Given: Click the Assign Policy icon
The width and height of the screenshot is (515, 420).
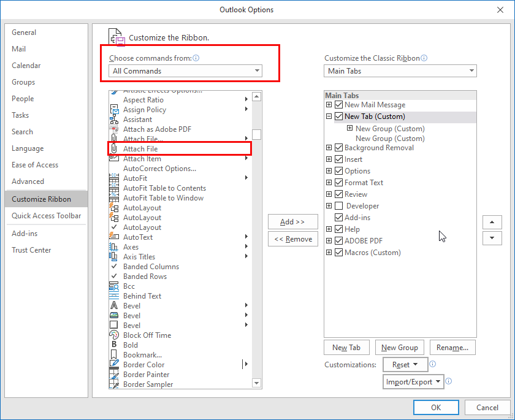Looking at the screenshot, I should (114, 109).
